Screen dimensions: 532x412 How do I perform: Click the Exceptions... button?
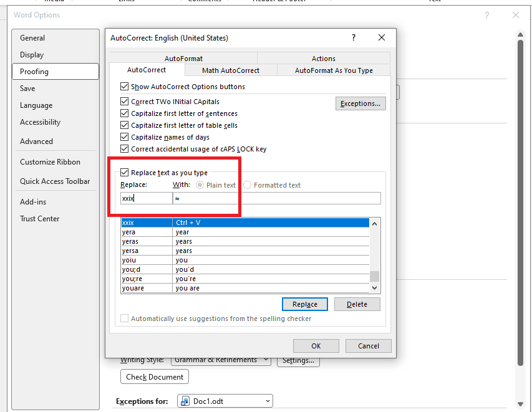pos(360,103)
